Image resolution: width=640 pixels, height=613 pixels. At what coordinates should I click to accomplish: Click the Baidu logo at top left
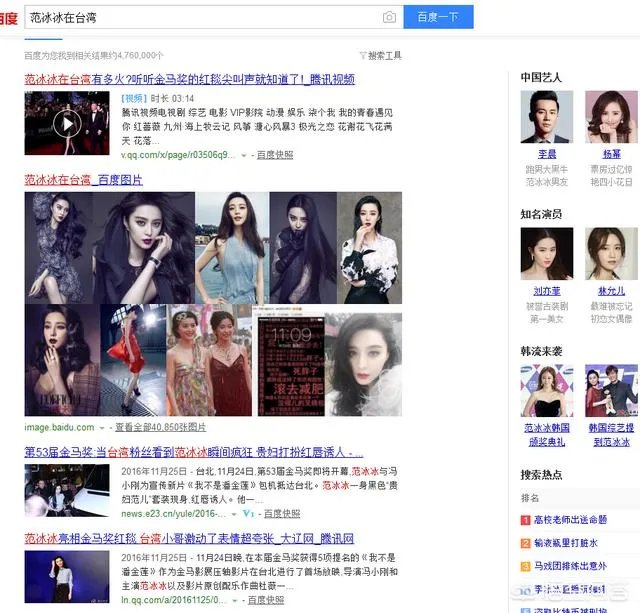(8, 17)
